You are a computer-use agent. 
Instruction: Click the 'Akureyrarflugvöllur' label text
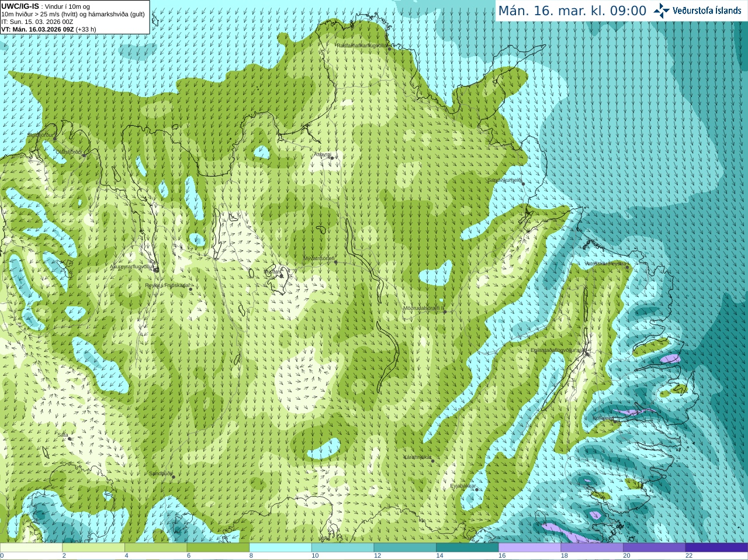coord(132,267)
